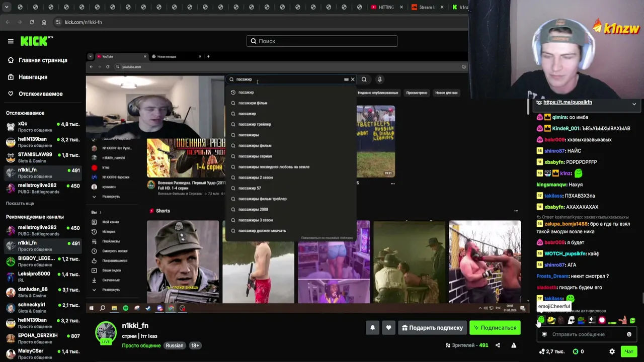Open "Плейлисты" in the YouTube sidebar
The height and width of the screenshot is (362, 644).
[107, 241]
